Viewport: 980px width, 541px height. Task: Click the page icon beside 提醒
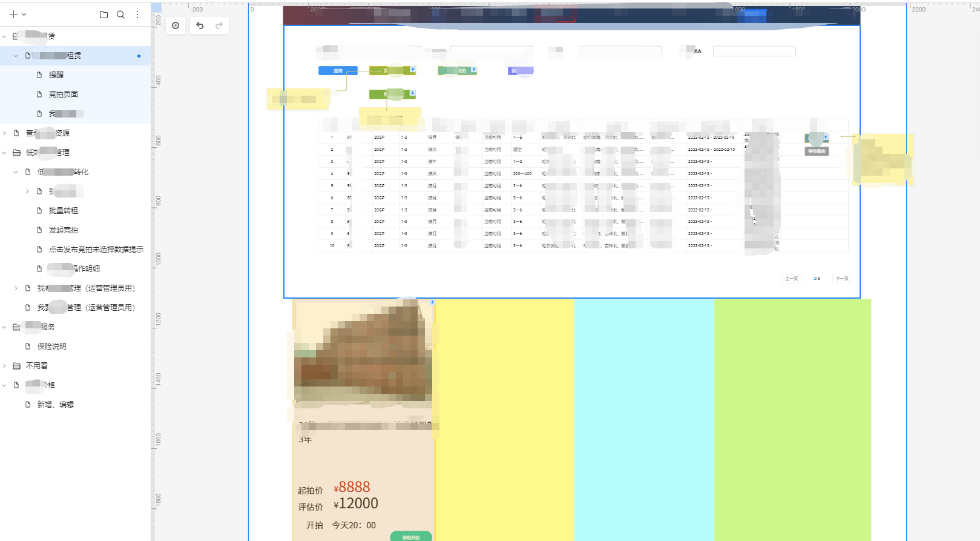tap(39, 75)
